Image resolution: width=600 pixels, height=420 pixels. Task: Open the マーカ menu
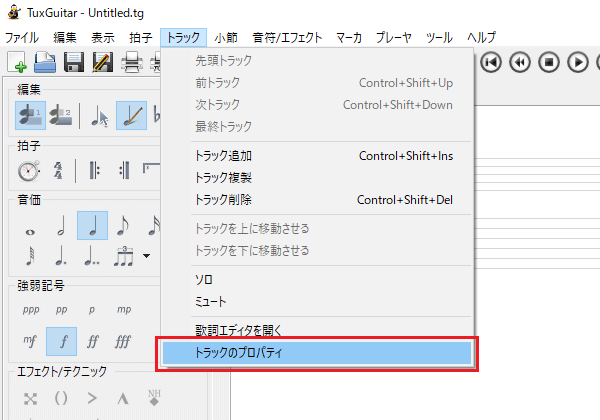[349, 37]
